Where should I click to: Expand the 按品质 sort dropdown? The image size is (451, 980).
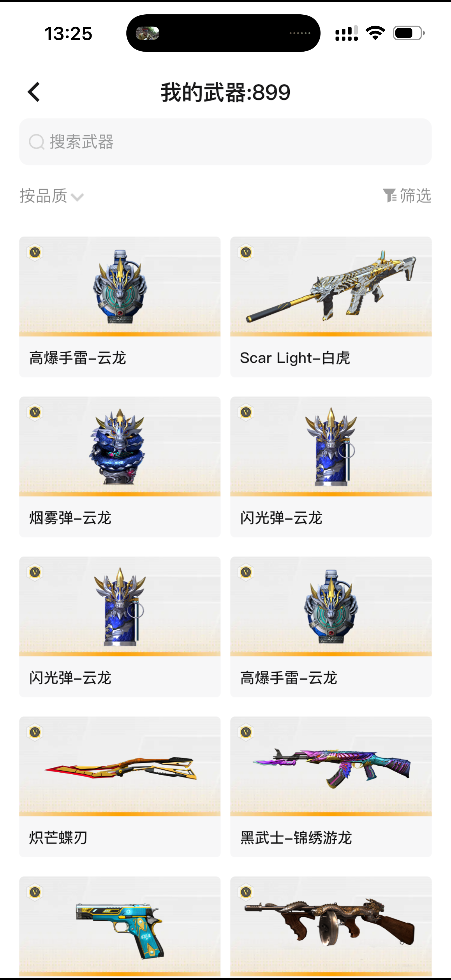(52, 196)
